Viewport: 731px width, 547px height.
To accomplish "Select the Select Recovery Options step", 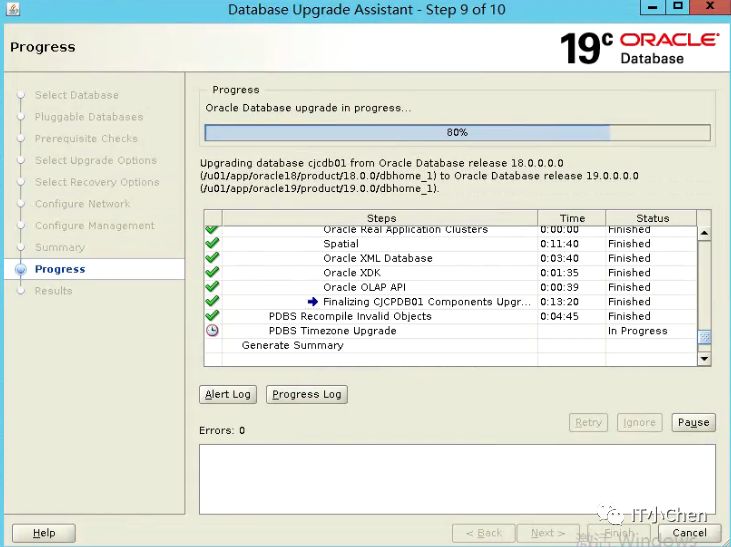I will 97,182.
